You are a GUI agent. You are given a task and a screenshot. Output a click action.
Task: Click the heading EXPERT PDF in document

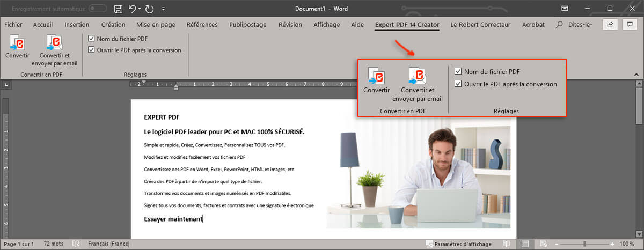click(162, 117)
